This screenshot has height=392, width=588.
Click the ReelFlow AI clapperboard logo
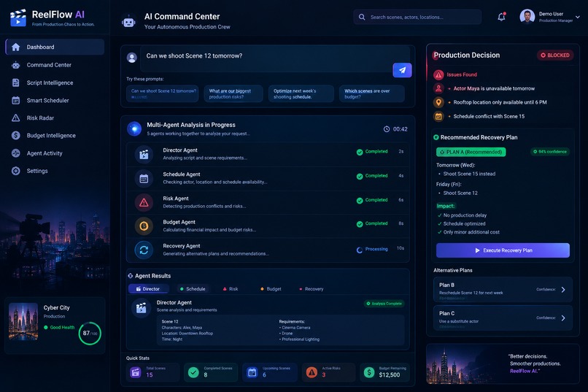point(18,18)
